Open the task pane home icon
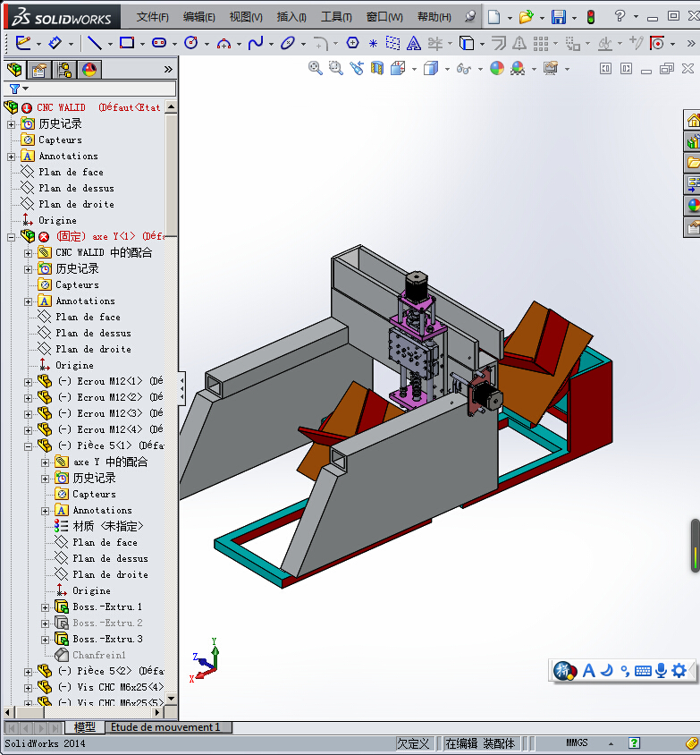This screenshot has width=700, height=755. pos(693,120)
